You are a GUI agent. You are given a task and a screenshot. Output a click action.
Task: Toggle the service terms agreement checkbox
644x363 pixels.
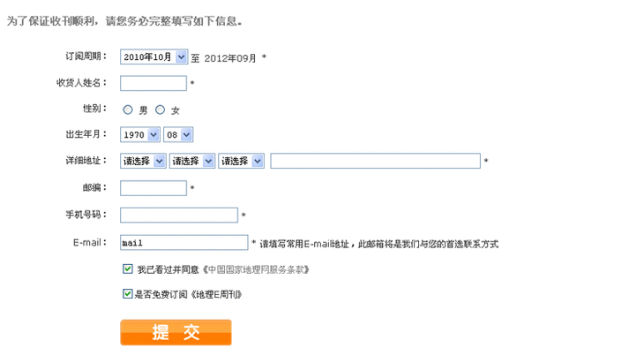tap(128, 268)
